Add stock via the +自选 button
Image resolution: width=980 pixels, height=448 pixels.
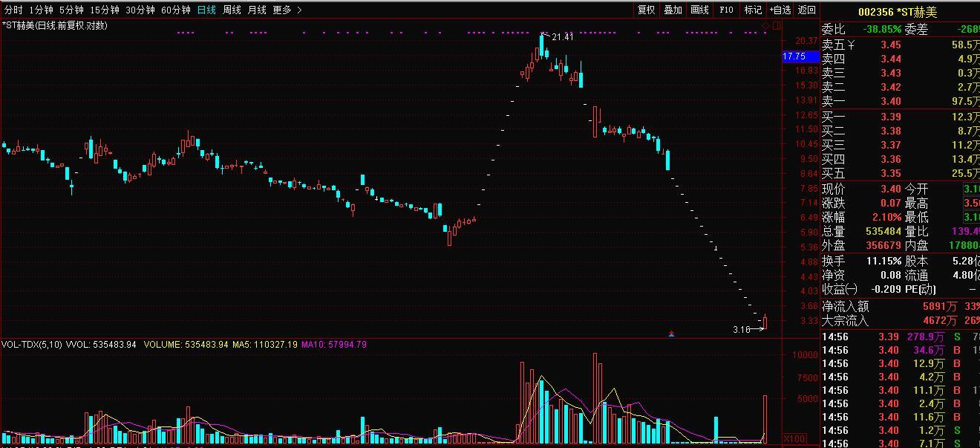point(780,10)
